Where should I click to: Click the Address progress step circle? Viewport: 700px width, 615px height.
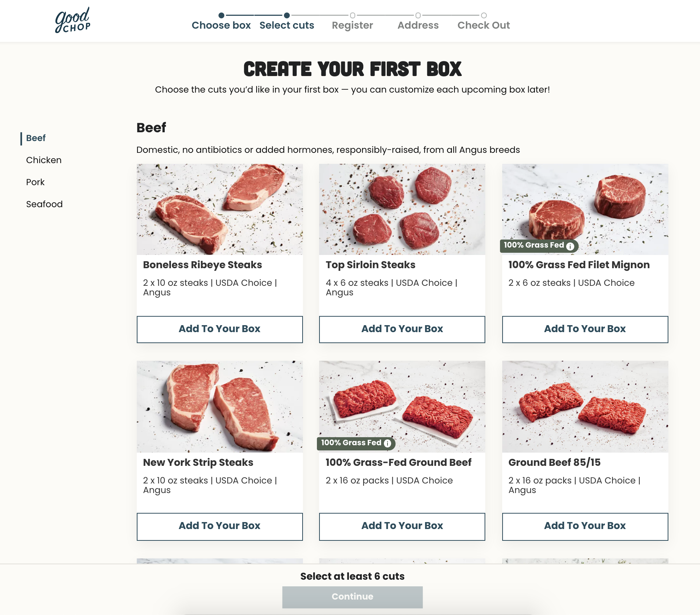pos(418,15)
